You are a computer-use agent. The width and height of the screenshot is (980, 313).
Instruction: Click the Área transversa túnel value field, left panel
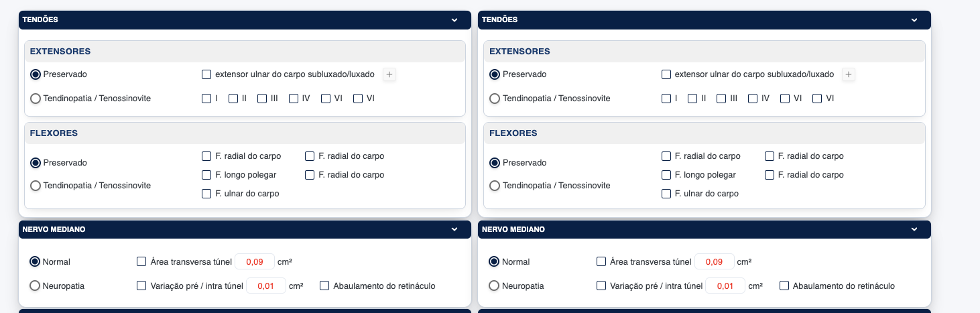click(x=255, y=262)
